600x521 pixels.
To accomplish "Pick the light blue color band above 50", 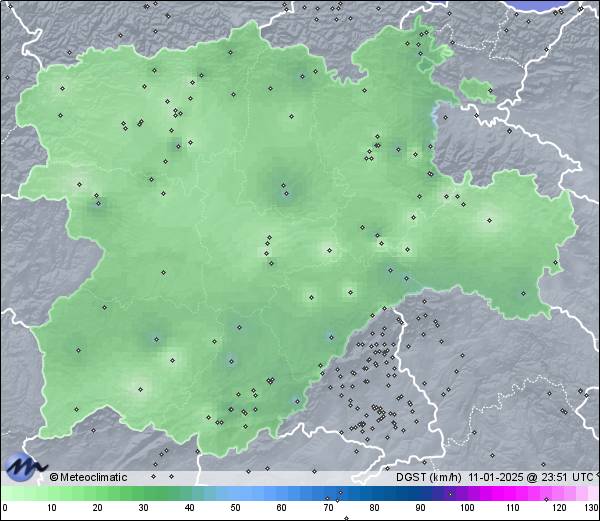I will (x=235, y=493).
